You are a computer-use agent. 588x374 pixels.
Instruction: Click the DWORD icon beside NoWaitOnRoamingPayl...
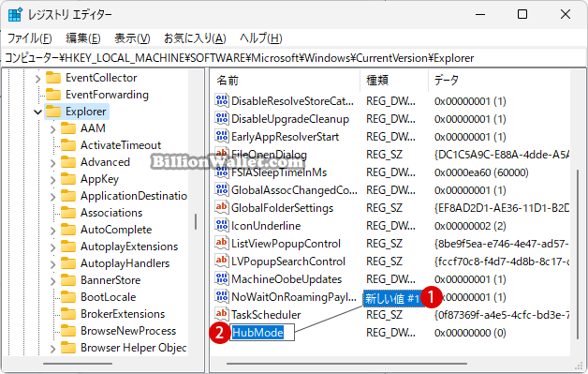pos(222,296)
